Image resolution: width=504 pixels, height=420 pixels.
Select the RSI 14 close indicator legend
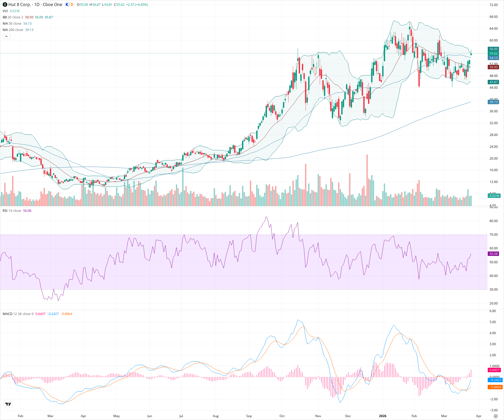point(12,211)
